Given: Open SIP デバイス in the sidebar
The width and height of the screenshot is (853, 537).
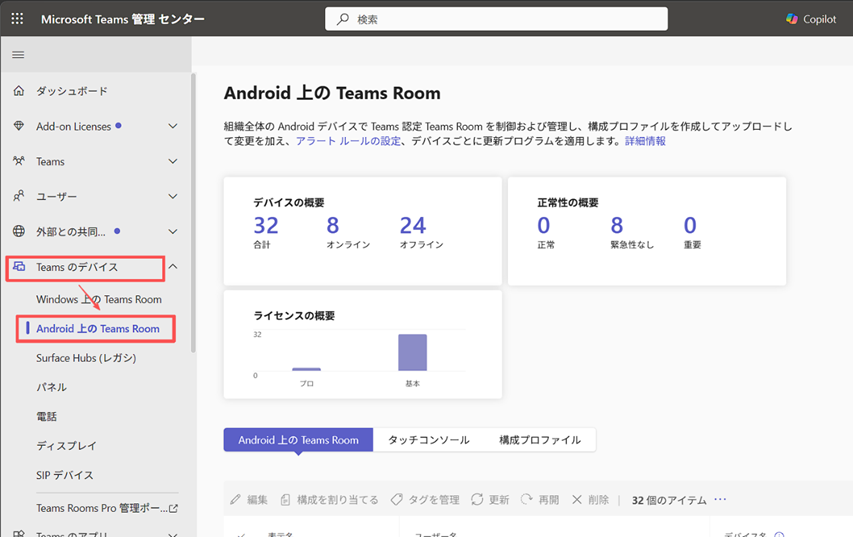Looking at the screenshot, I should click(x=65, y=475).
